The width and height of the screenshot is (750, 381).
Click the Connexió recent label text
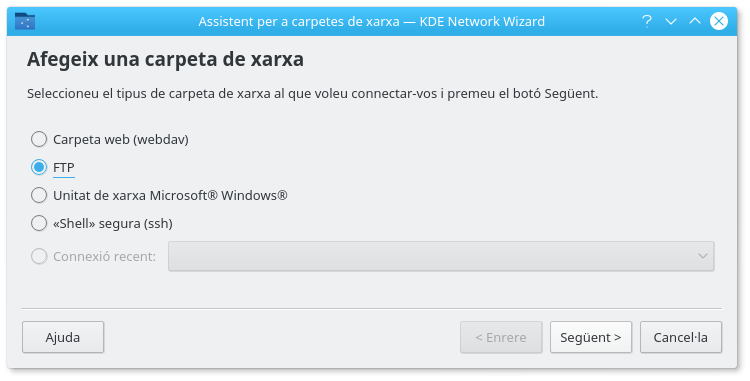(x=104, y=257)
